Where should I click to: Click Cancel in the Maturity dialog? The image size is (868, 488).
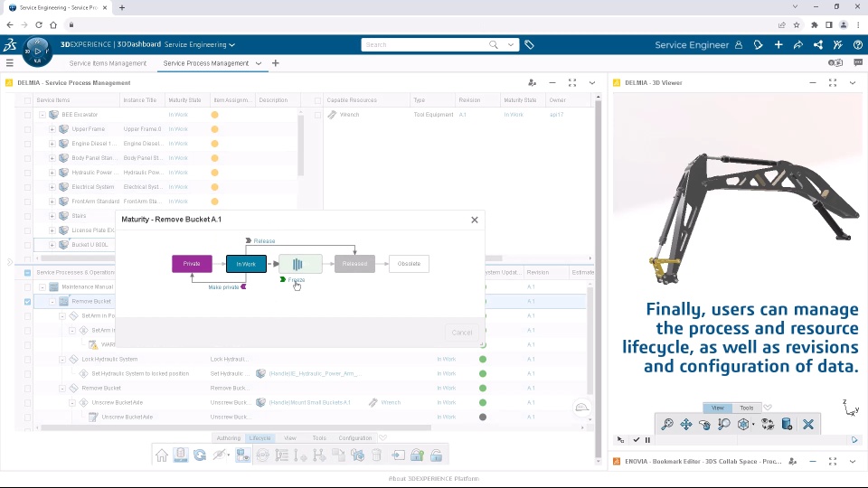pyautogui.click(x=462, y=333)
